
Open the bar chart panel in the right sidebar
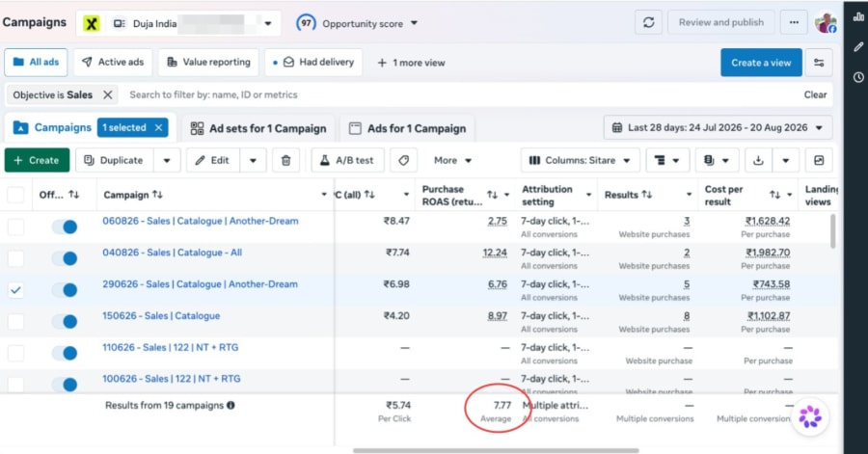pos(858,16)
